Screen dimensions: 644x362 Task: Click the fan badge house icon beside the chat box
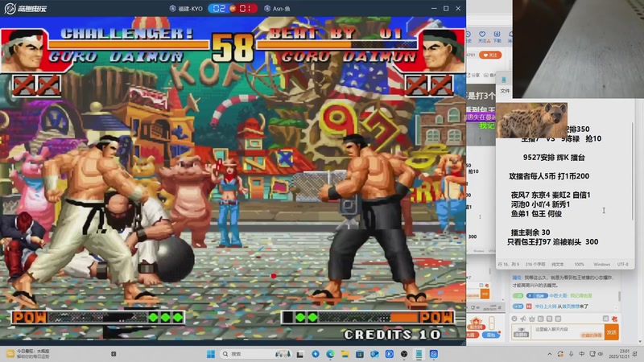476,323
